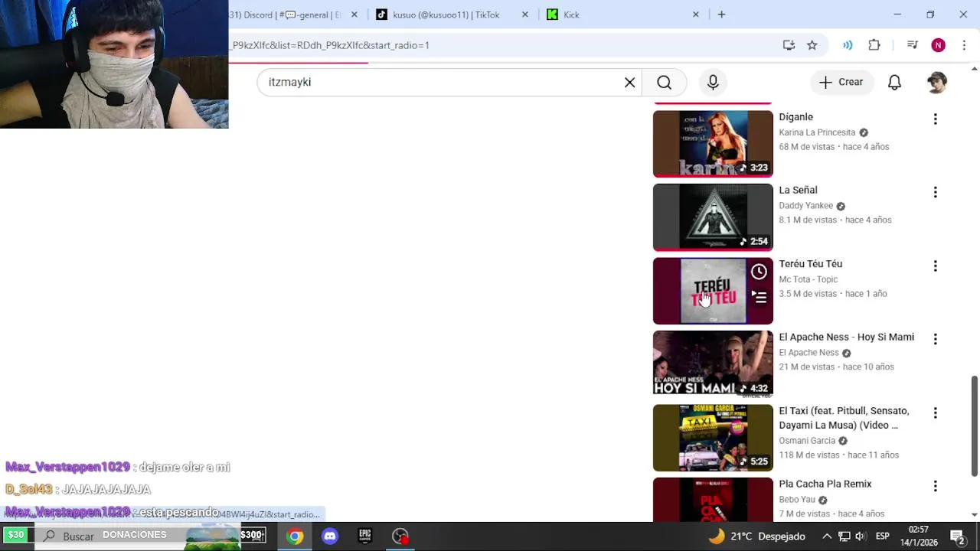
Task: Open Chrome from the taskbar
Action: [294, 536]
